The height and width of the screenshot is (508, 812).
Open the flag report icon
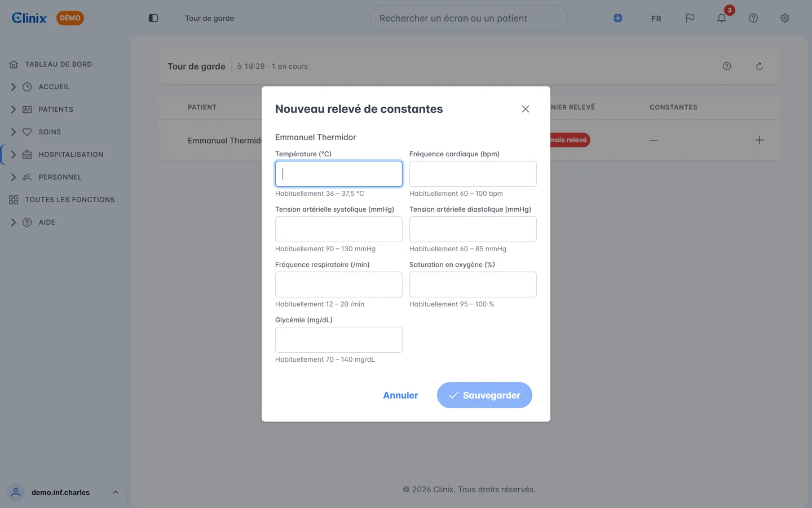click(690, 18)
